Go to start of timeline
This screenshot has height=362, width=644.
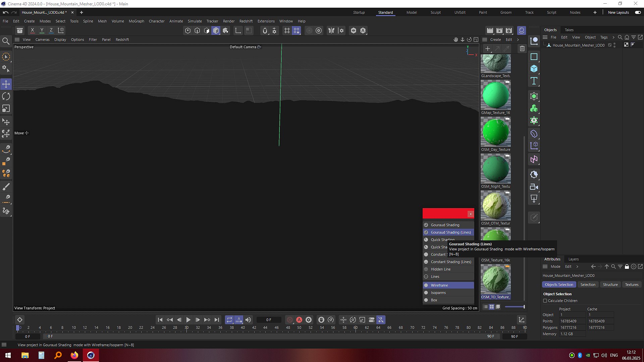pos(160,320)
